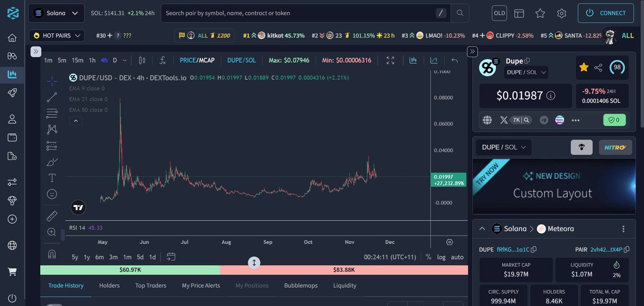The height and width of the screenshot is (306, 644).
Task: Collapse the EMA indicator legend
Action: (x=76, y=121)
